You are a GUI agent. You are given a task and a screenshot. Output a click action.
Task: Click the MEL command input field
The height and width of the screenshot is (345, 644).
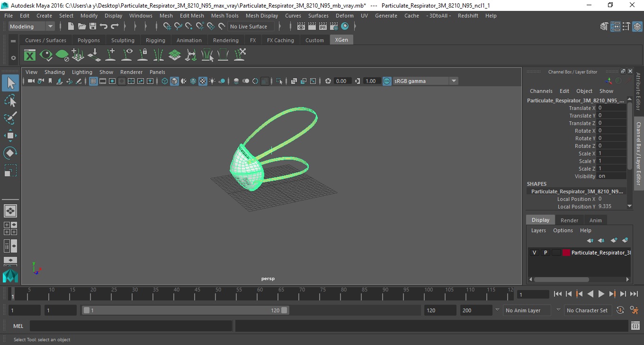tap(131, 326)
